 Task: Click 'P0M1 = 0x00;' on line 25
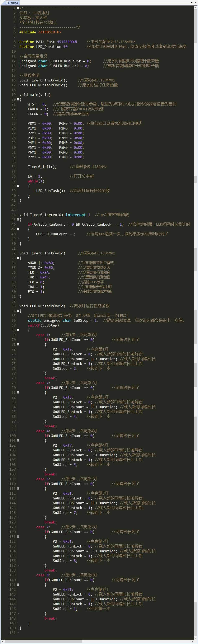[40, 123]
